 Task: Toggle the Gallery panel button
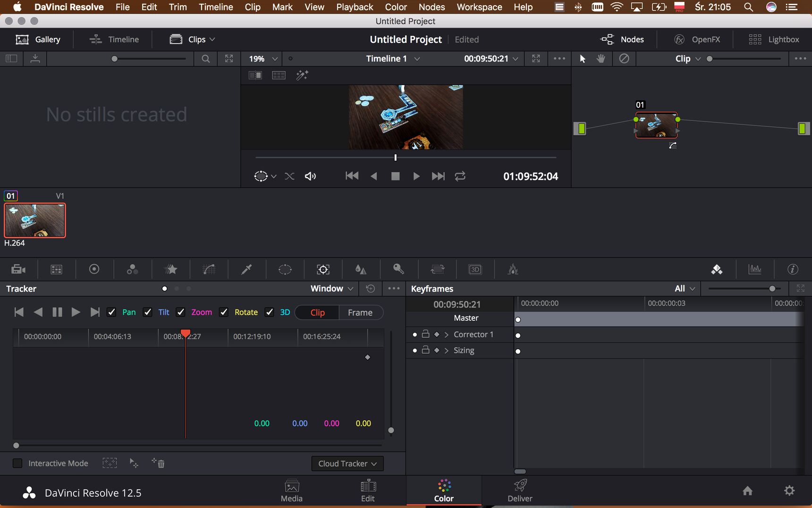point(38,39)
